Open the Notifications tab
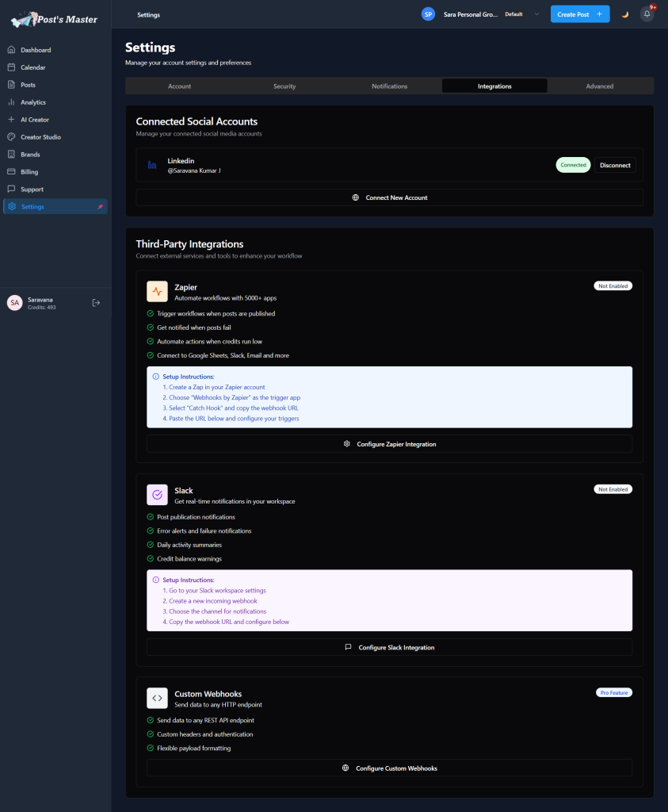Image resolution: width=668 pixels, height=812 pixels. tap(389, 86)
